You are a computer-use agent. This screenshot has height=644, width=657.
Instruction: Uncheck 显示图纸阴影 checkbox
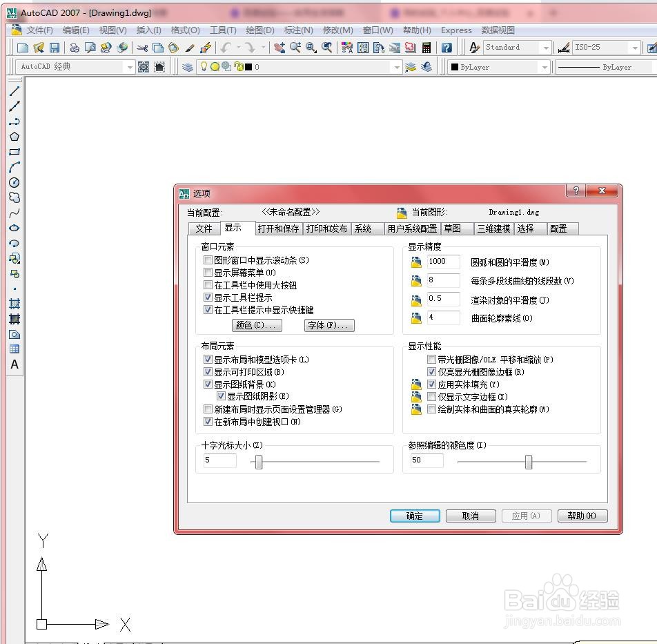tap(221, 396)
